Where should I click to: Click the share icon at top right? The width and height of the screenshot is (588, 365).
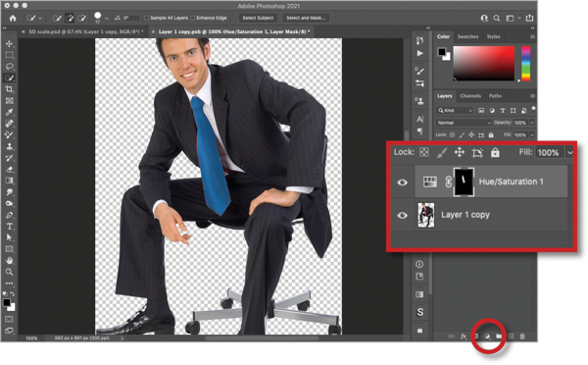(x=529, y=18)
